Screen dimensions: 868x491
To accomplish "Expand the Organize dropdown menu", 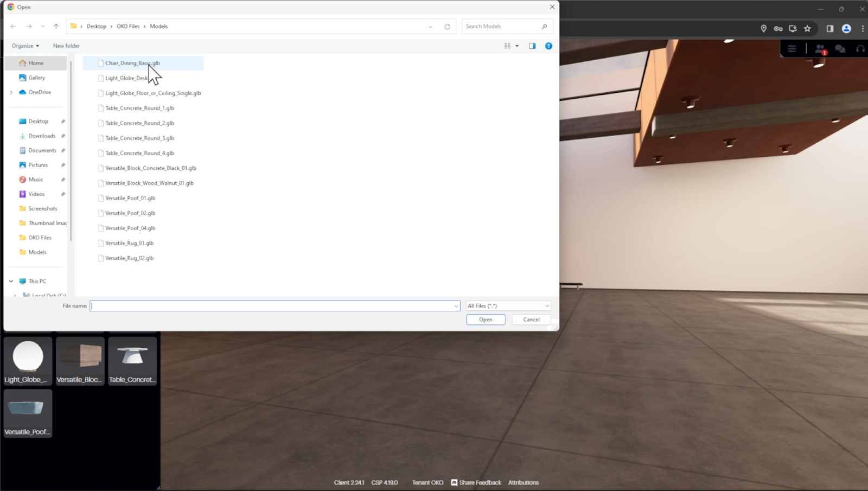I will [x=25, y=46].
